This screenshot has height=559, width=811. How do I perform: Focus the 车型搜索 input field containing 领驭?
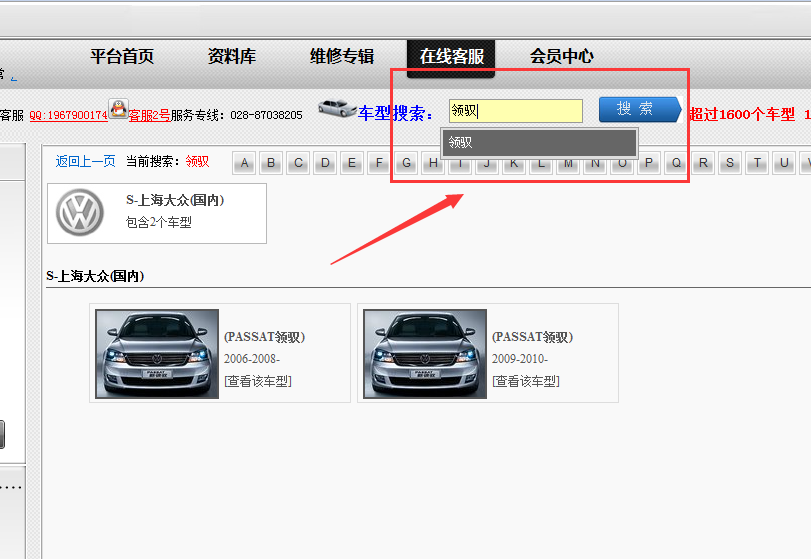516,111
